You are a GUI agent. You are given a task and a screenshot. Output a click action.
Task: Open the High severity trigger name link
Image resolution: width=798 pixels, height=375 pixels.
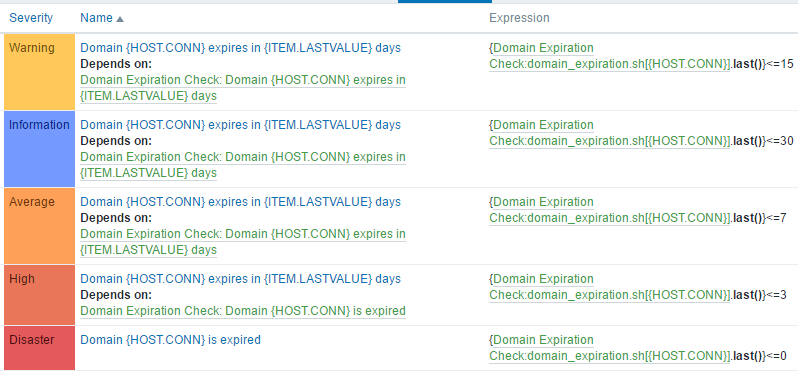tap(241, 279)
